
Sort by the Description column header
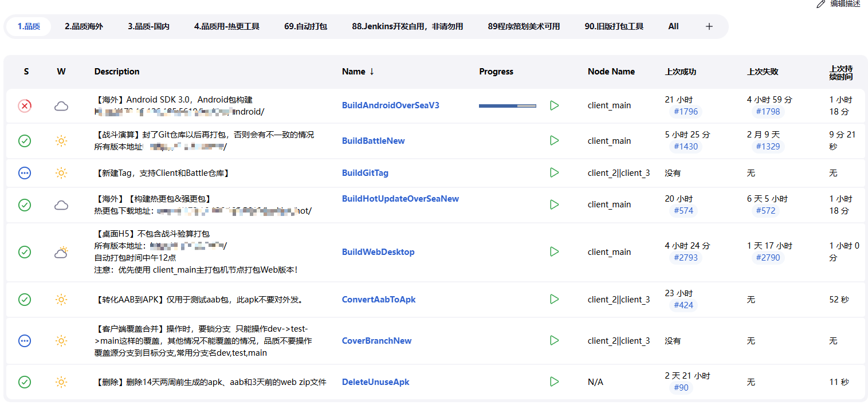coord(117,72)
